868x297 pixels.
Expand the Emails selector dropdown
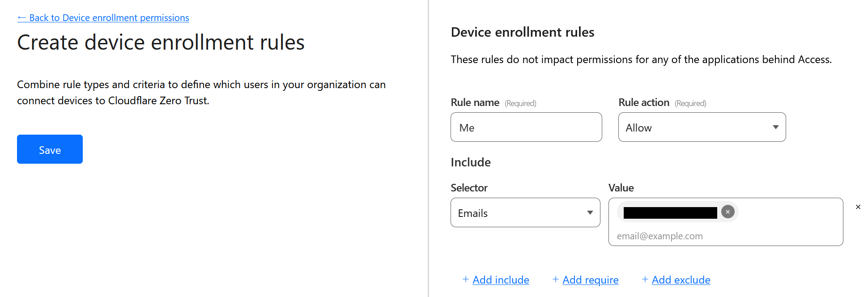[x=525, y=213]
